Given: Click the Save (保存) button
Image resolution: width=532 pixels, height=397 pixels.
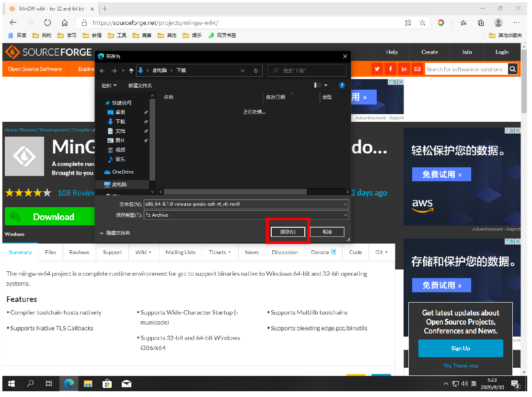Looking at the screenshot, I should tap(288, 232).
